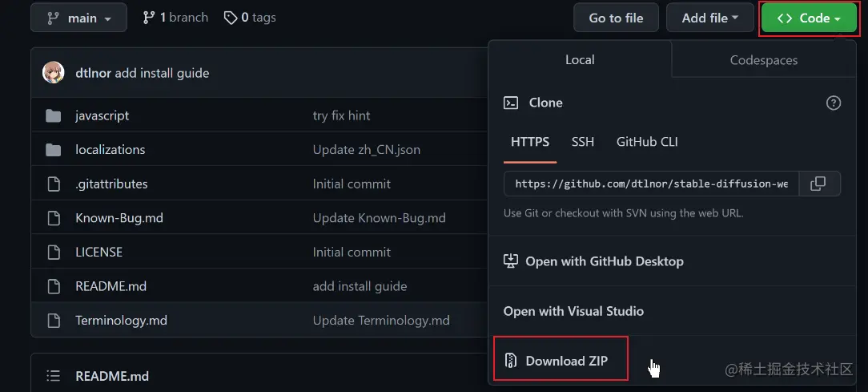Screen dimensions: 868x392
Task: Open the Update Known-Bug.md commit
Action: [380, 218]
